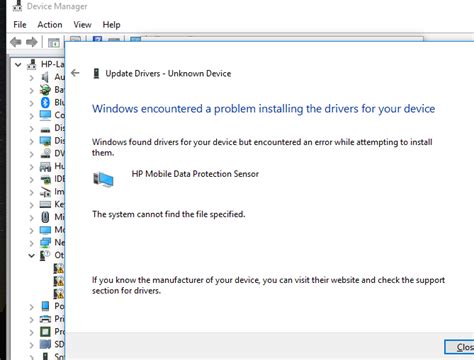Expand the Ba (batteries) category
The height and width of the screenshot is (360, 474).
point(31,90)
